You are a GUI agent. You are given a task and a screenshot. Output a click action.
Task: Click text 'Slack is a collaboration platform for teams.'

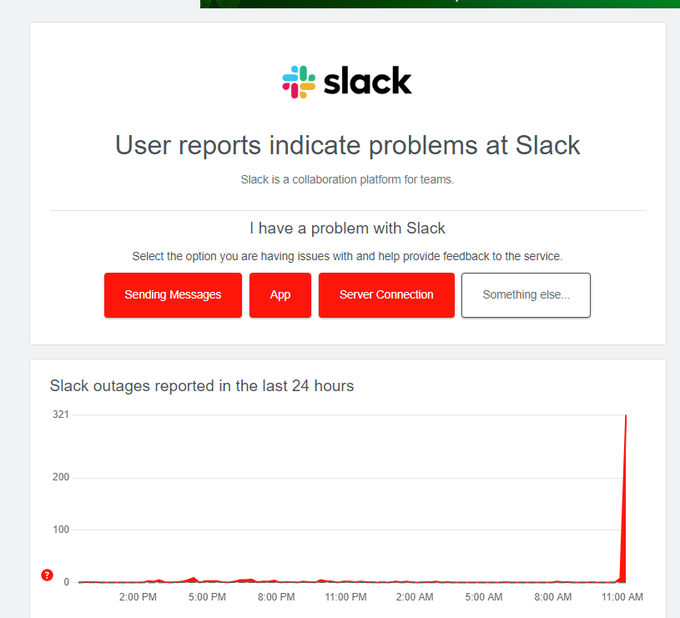[x=347, y=180]
